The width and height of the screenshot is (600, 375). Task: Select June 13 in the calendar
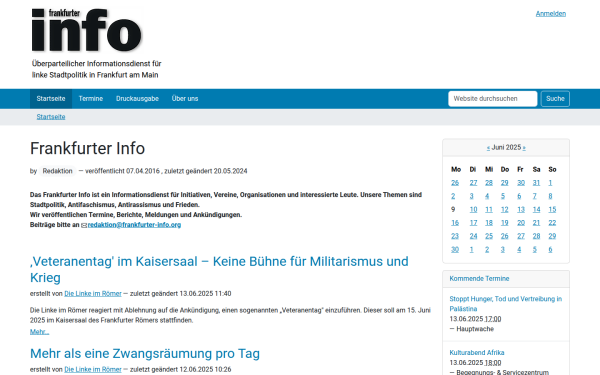click(521, 210)
